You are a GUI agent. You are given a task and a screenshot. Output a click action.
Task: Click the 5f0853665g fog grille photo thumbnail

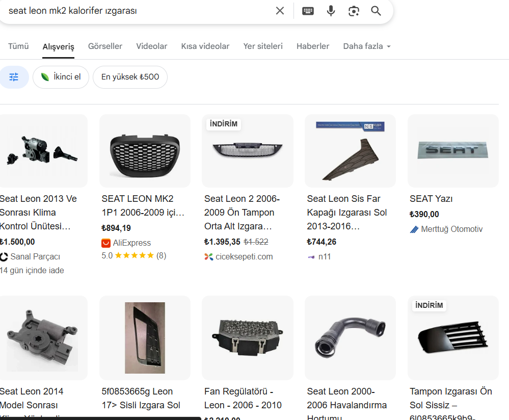(x=145, y=338)
